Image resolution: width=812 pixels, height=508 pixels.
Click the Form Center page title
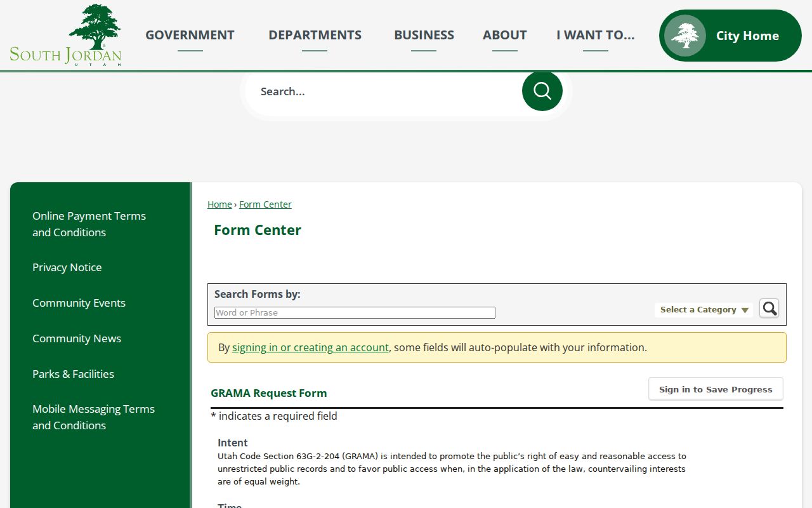click(258, 230)
